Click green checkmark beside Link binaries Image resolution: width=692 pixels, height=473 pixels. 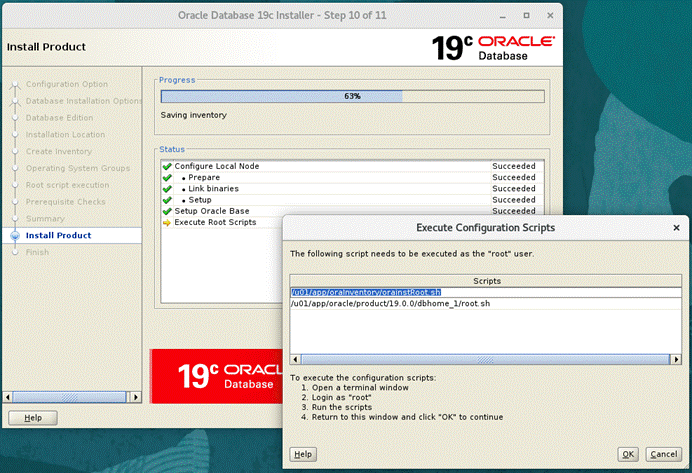coord(167,189)
